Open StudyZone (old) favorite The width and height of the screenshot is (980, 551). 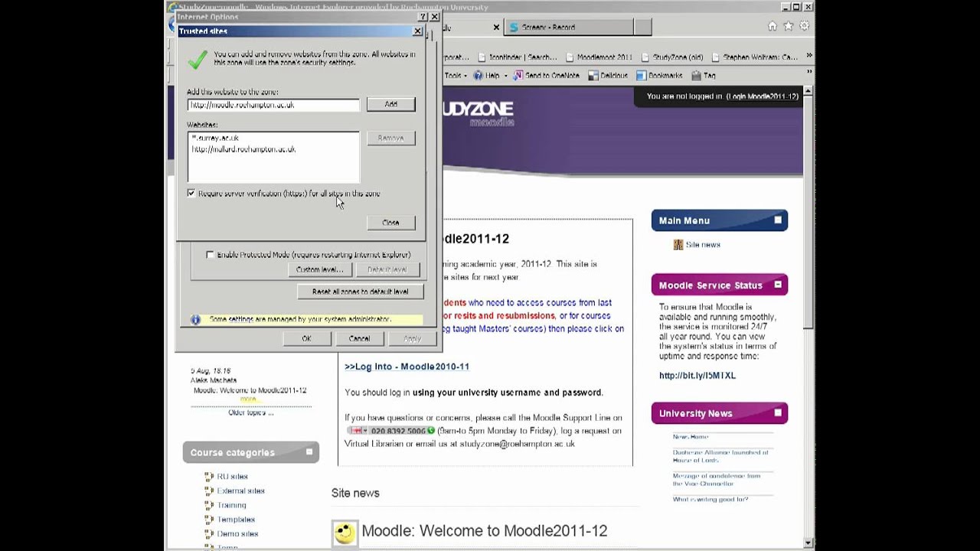click(x=672, y=57)
